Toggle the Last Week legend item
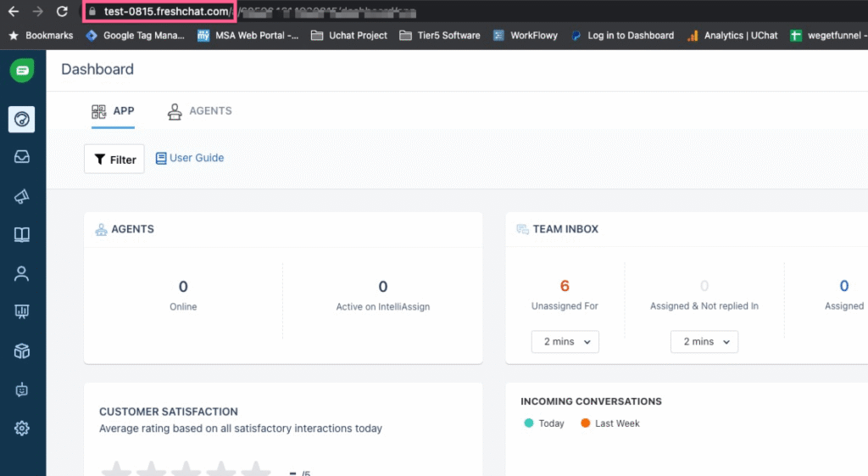This screenshot has width=868, height=476. coord(610,423)
